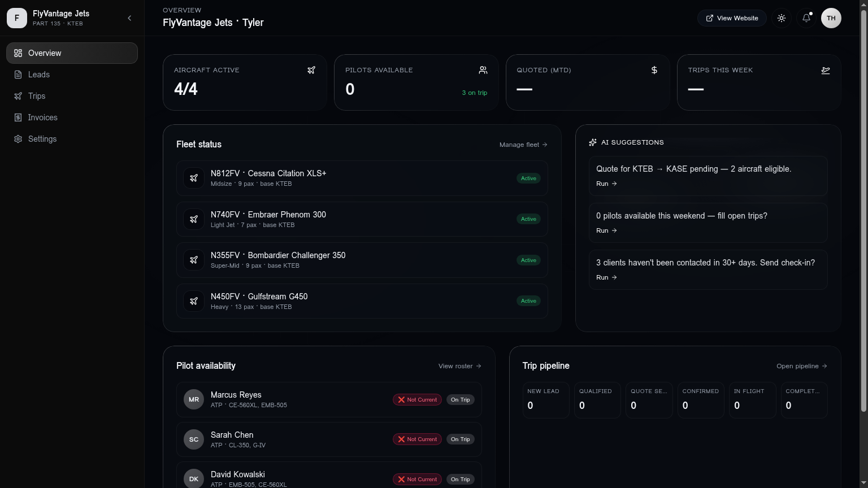This screenshot has height=488, width=868.
Task: Select the Qualified pipeline stage
Action: click(x=597, y=400)
